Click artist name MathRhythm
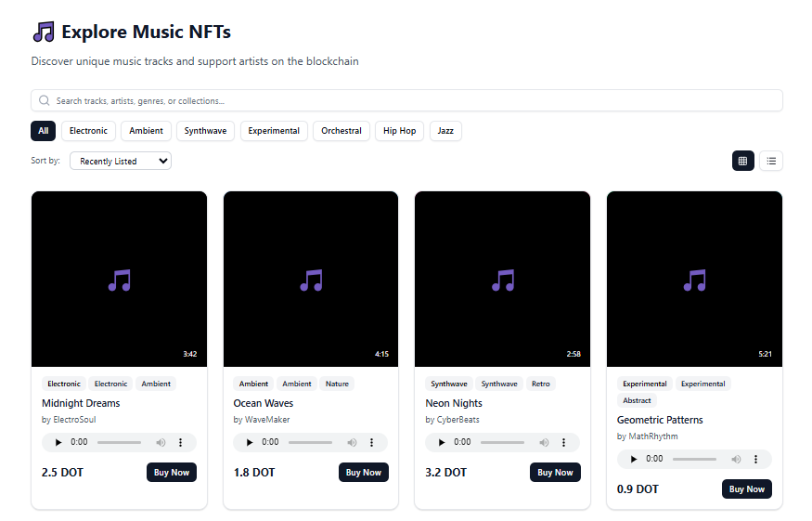 [x=653, y=436]
